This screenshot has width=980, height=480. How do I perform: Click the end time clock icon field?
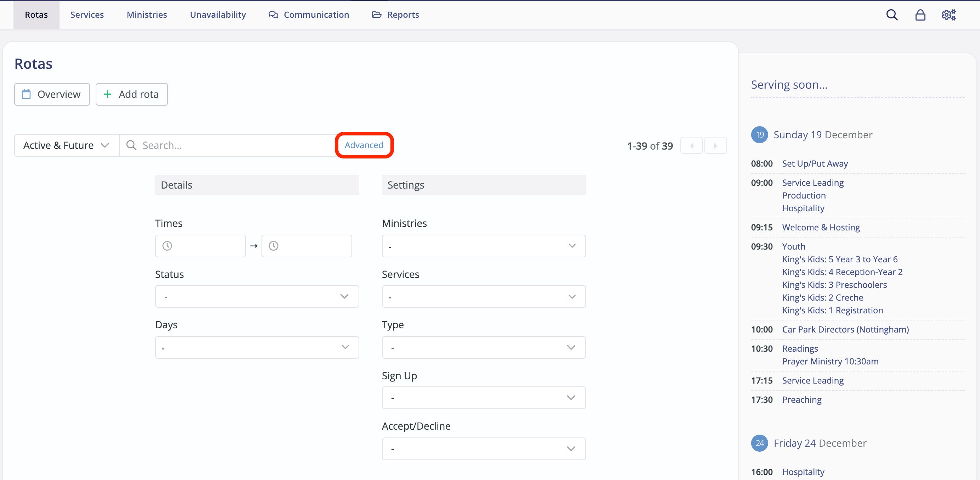coord(306,246)
